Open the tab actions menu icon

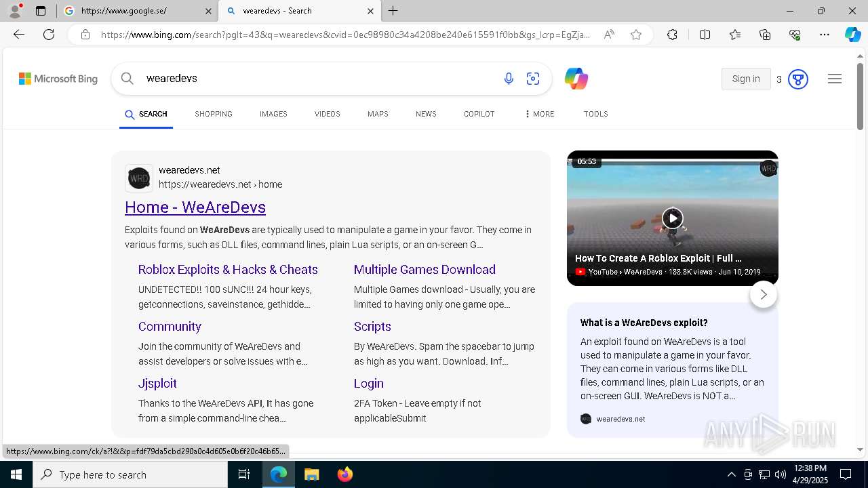pyautogui.click(x=41, y=11)
